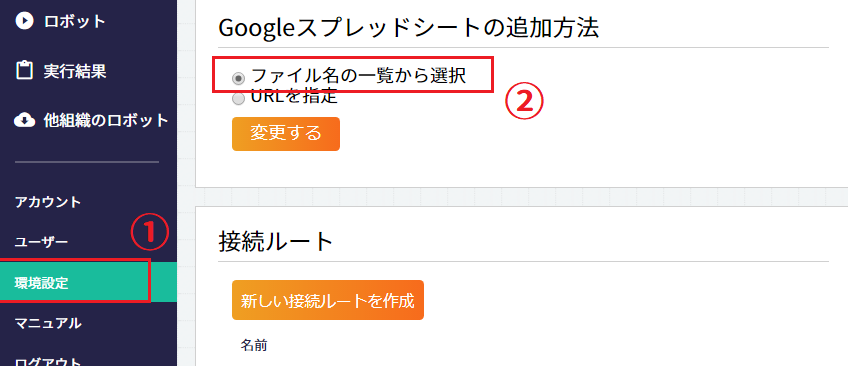Click the clipboard icon for 実行結果
The image size is (848, 366).
[24, 70]
